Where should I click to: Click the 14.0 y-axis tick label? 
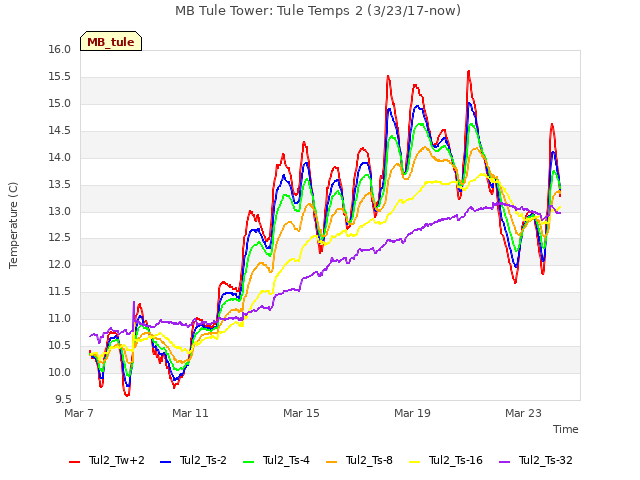tap(60, 157)
